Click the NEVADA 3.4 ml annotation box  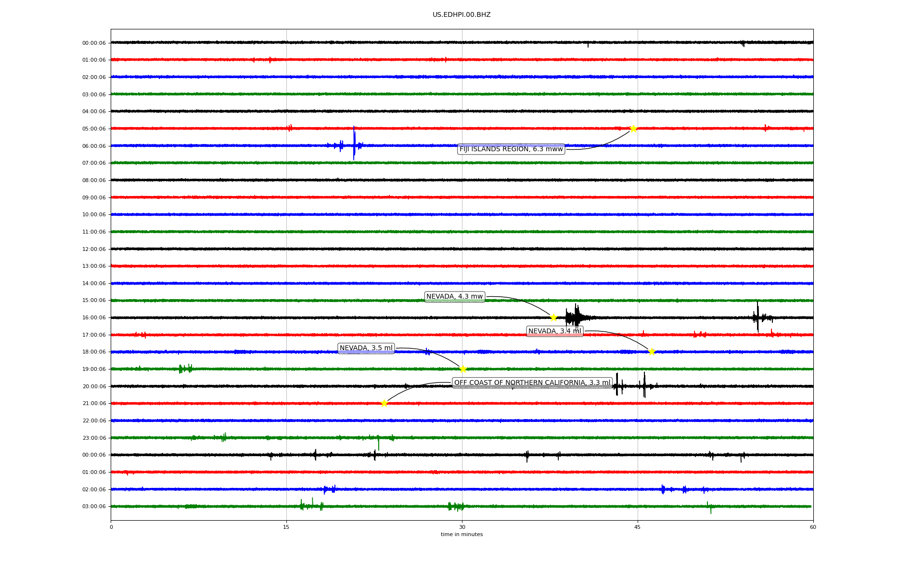[x=555, y=331]
